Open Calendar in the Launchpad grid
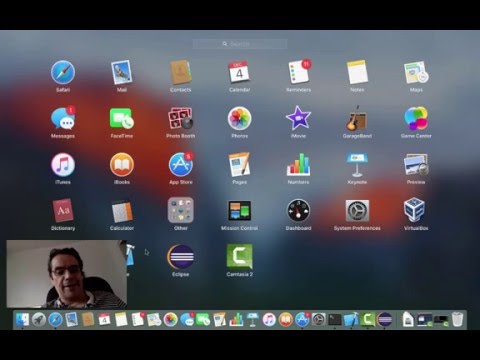 pos(239,72)
